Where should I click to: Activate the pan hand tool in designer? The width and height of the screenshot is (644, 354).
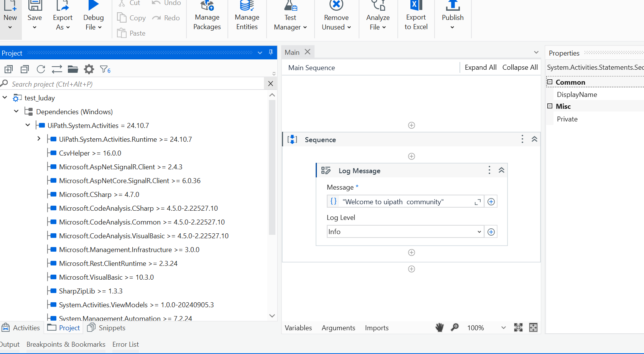[440, 328]
